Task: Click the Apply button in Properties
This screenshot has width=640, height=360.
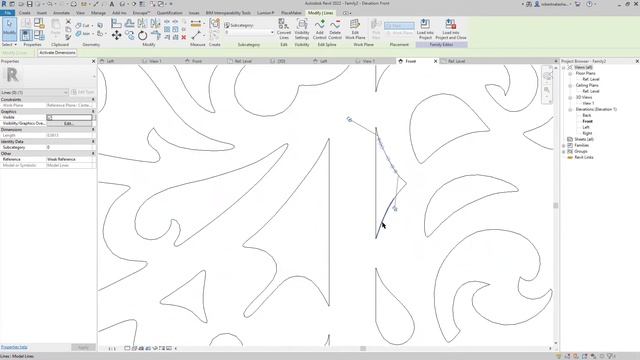Action: coord(83,347)
